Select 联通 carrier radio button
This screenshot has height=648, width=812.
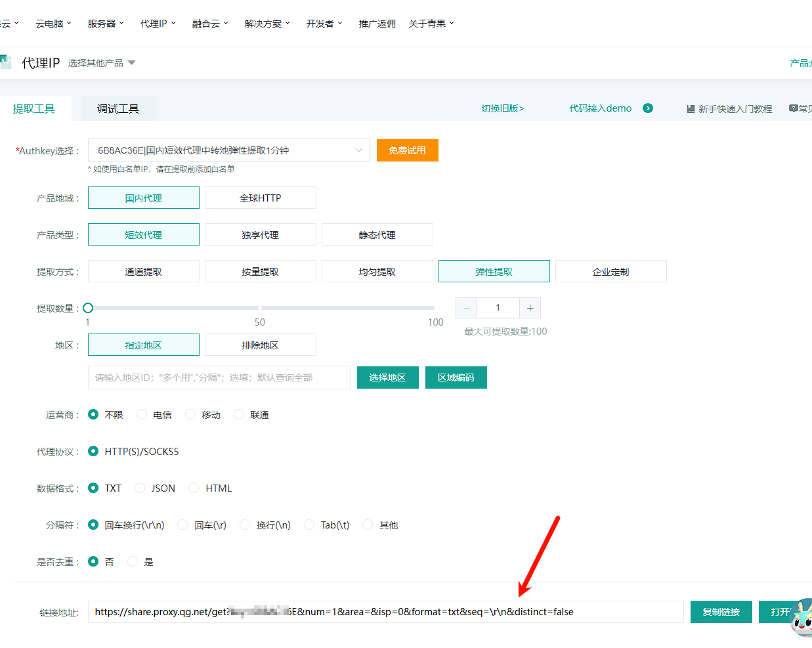point(239,414)
